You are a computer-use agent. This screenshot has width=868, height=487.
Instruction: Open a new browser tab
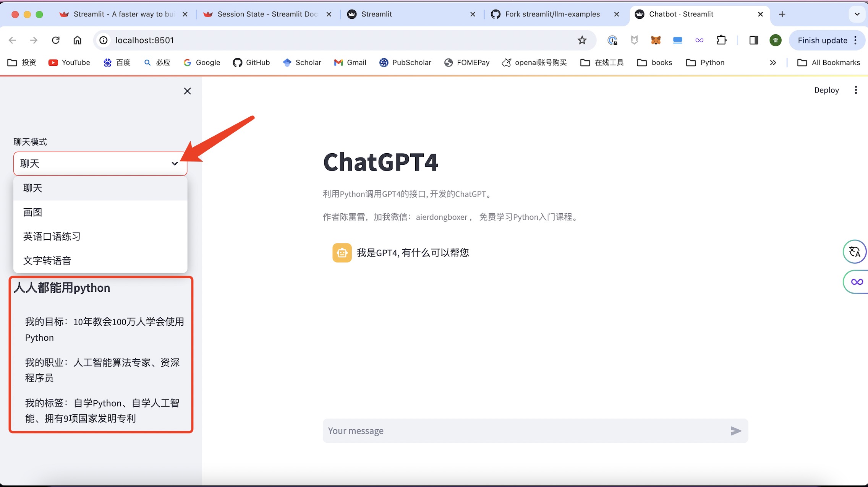point(782,14)
